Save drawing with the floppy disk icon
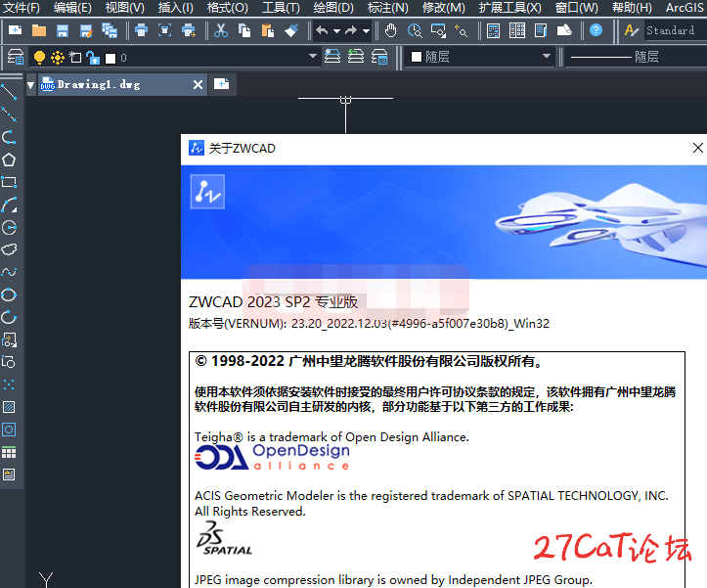The height and width of the screenshot is (588, 707). [63, 30]
